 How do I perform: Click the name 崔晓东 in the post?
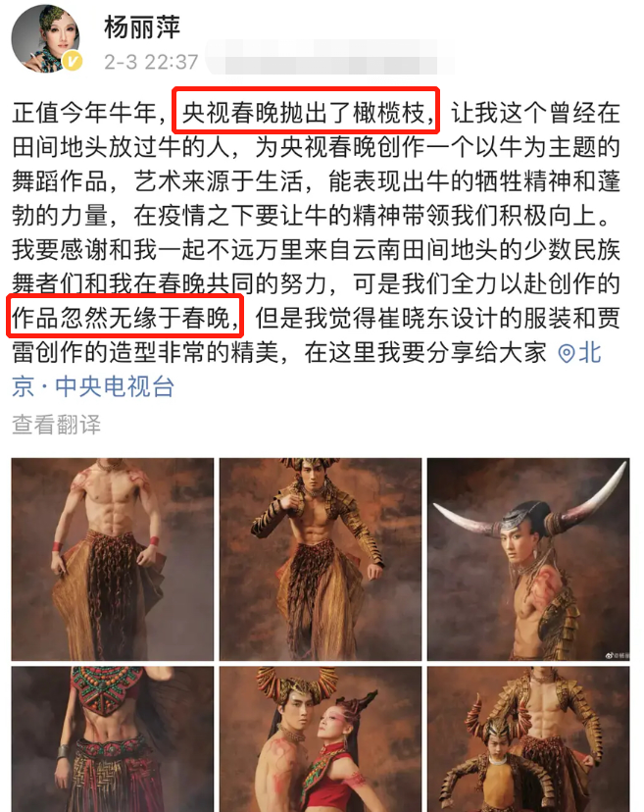click(415, 318)
